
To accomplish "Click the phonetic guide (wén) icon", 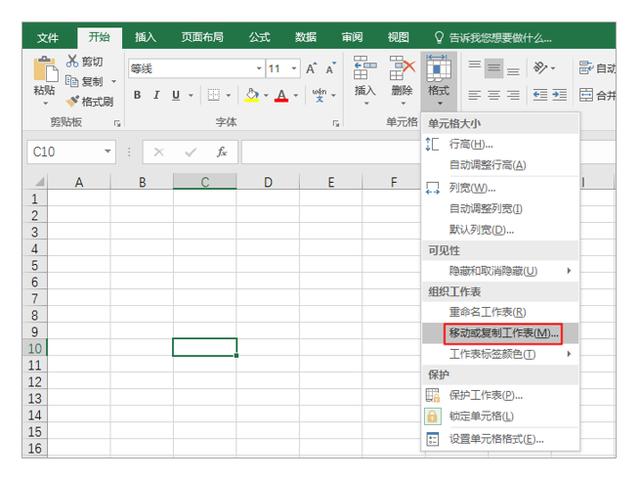I will (319, 95).
